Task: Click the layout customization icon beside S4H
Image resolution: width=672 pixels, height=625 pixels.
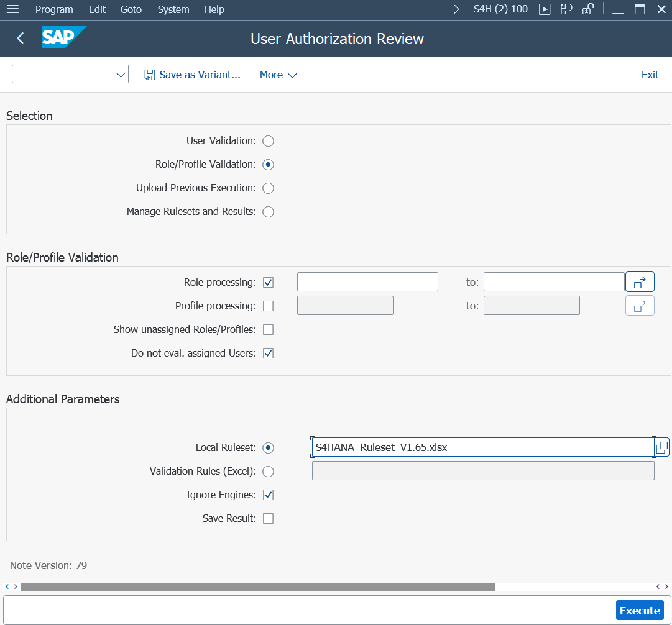Action: (x=566, y=9)
